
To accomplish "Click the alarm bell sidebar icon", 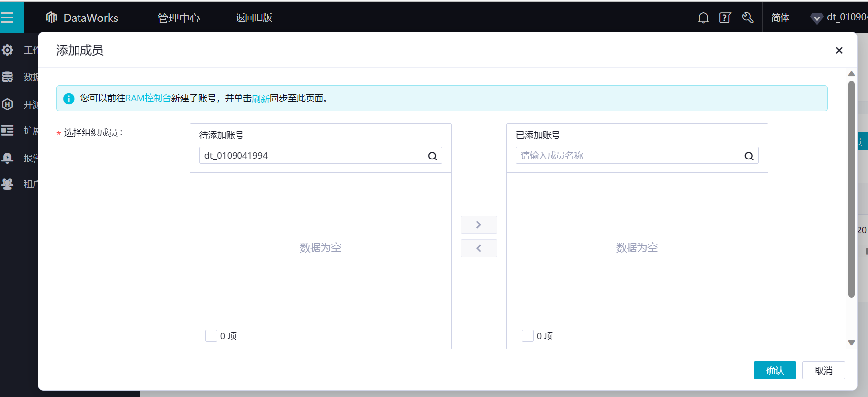I will tap(7, 158).
